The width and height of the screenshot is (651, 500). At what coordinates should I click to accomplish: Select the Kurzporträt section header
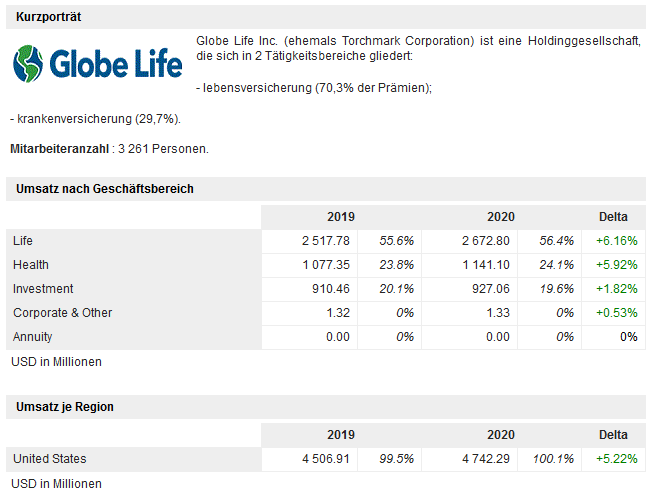[x=49, y=17]
